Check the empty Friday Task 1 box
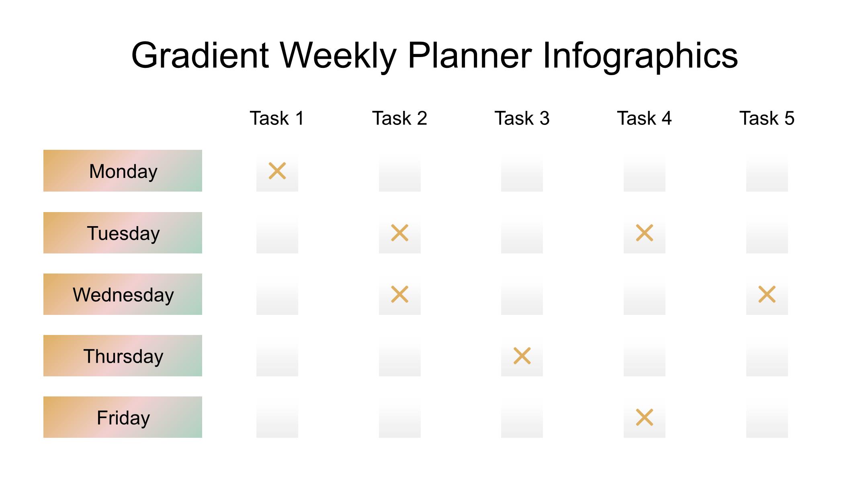 coord(277,417)
